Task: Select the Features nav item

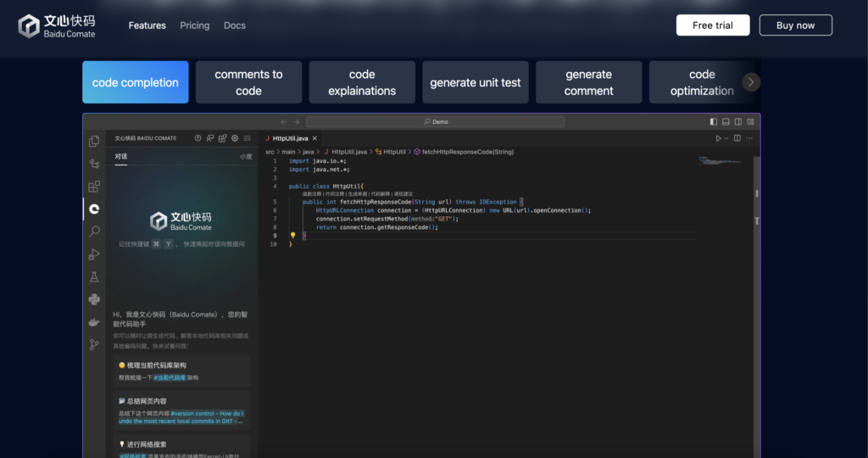Action: [x=147, y=25]
